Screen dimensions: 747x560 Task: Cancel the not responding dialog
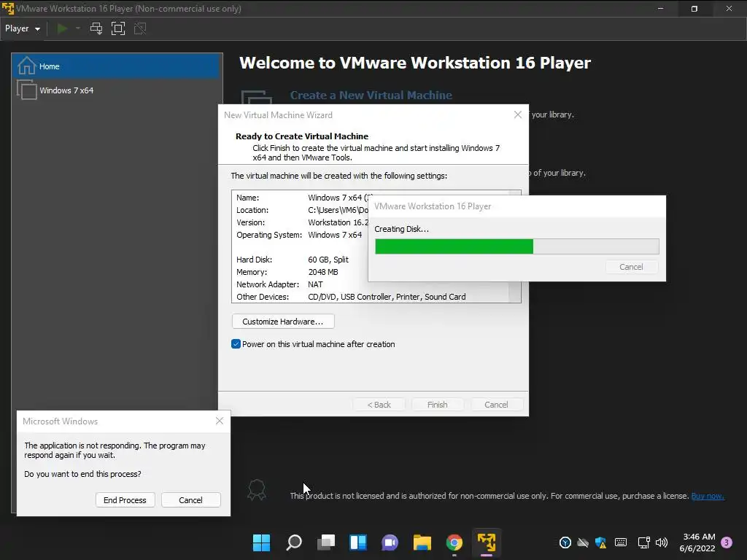[x=190, y=500]
